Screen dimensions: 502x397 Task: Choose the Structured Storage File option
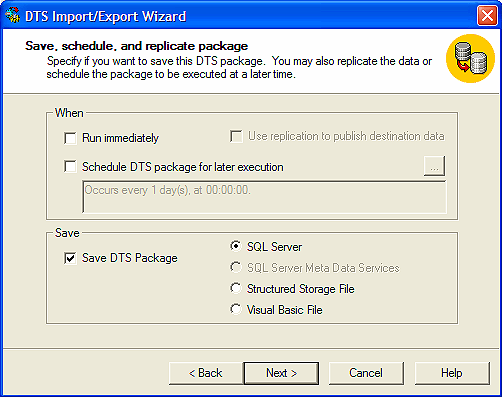point(236,288)
